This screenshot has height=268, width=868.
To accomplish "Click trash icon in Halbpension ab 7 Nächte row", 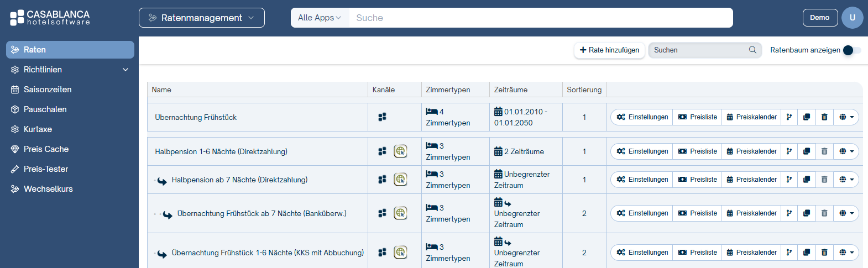I will 824,180.
